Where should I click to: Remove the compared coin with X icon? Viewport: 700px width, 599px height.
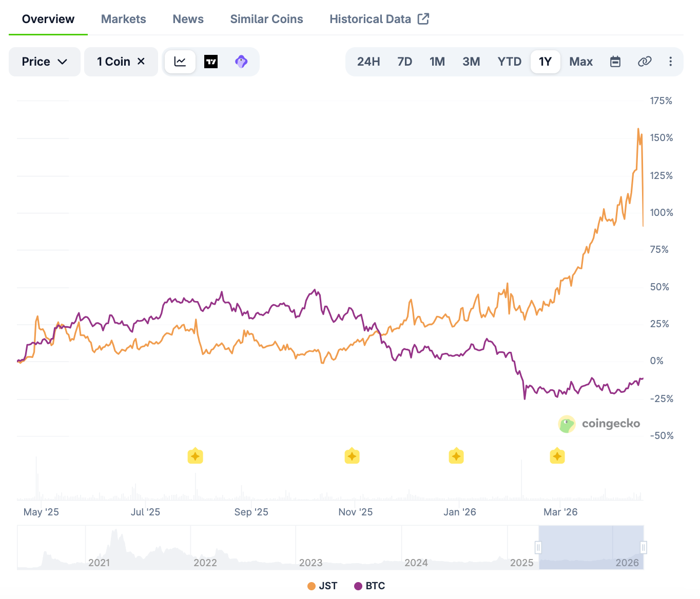141,62
